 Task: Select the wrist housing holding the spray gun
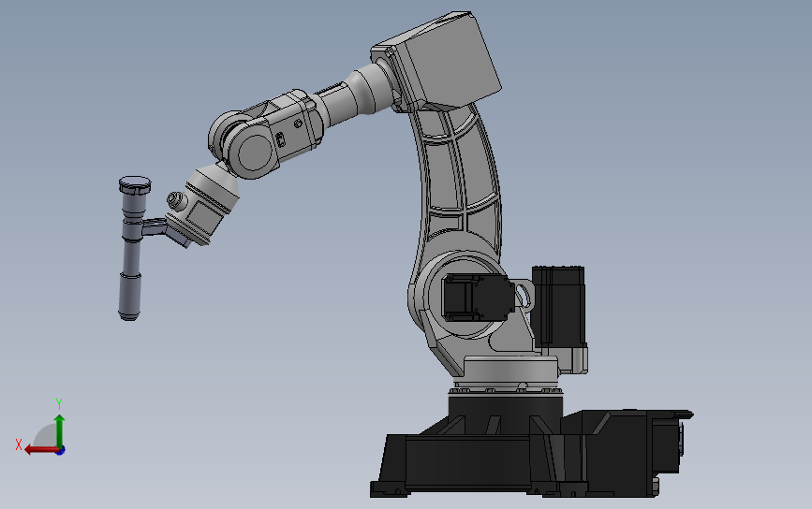(203, 204)
